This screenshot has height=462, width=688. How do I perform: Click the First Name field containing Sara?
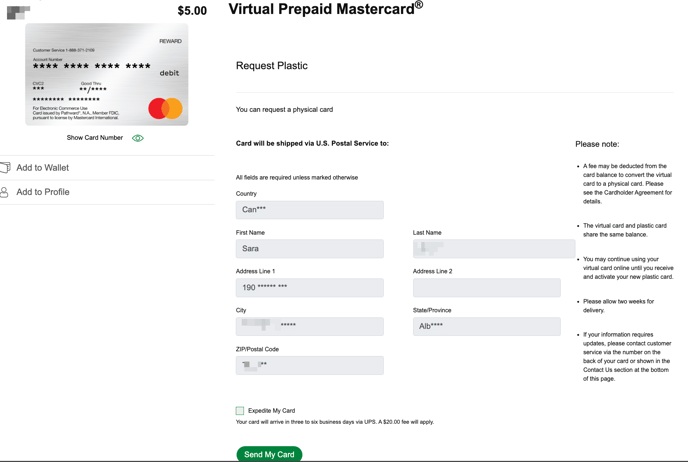[x=310, y=249]
